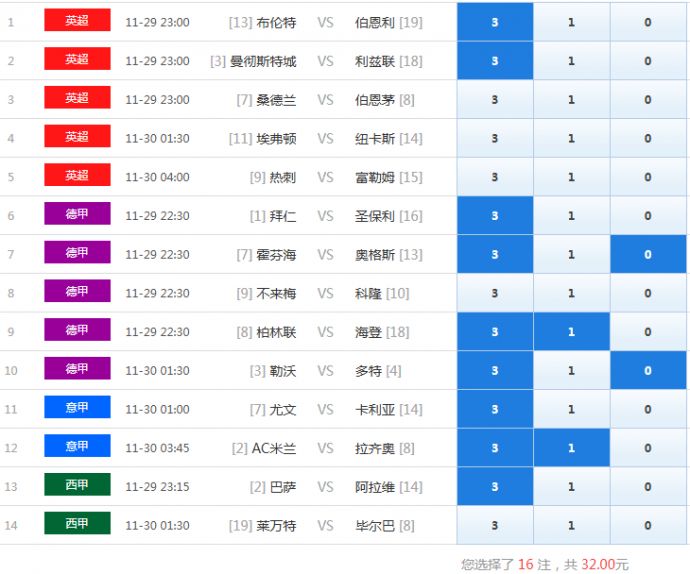The width and height of the screenshot is (690, 574).
Task: Click the green 西甲 badge in row 14
Action: tap(77, 524)
